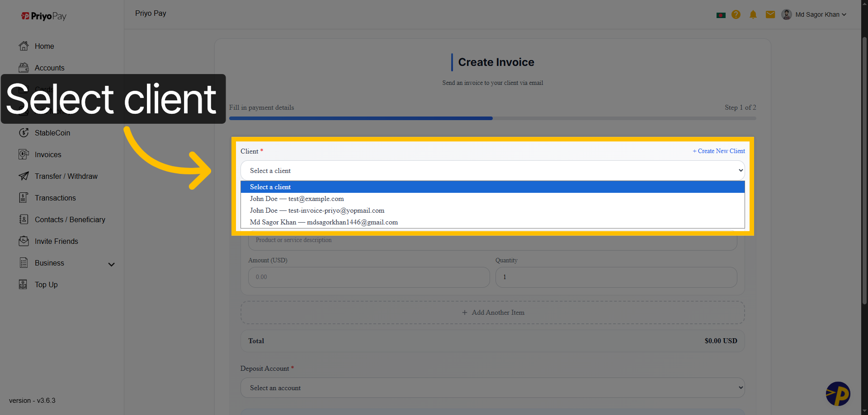Open the notifications bell
Viewport: 868px width, 415px height.
pos(753,14)
